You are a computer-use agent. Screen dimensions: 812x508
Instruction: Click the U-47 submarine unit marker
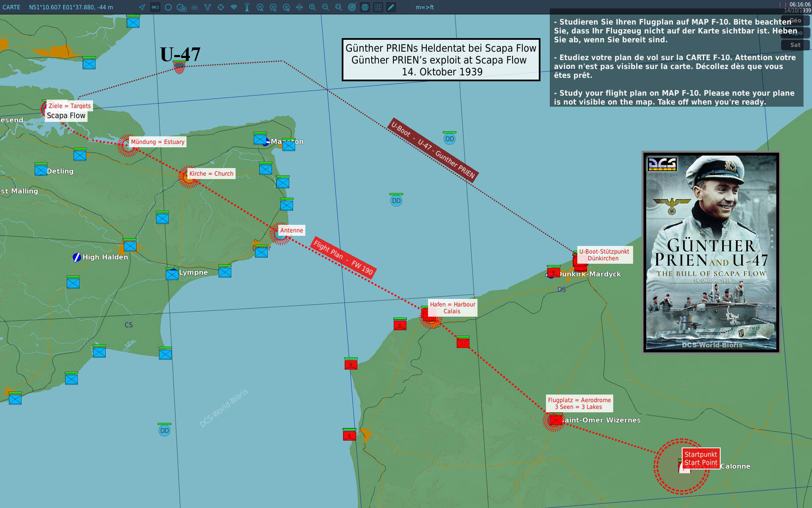coord(179,68)
